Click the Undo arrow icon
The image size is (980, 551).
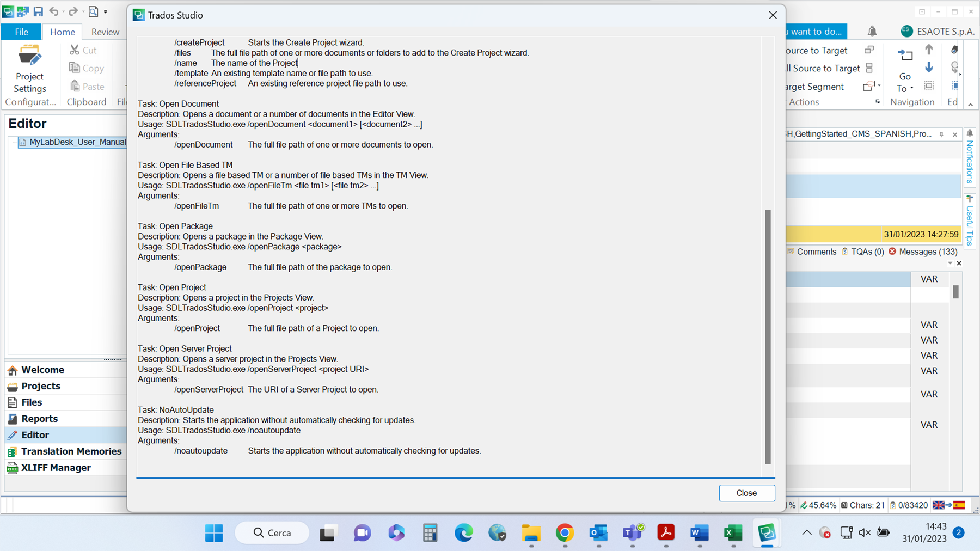coord(53,11)
